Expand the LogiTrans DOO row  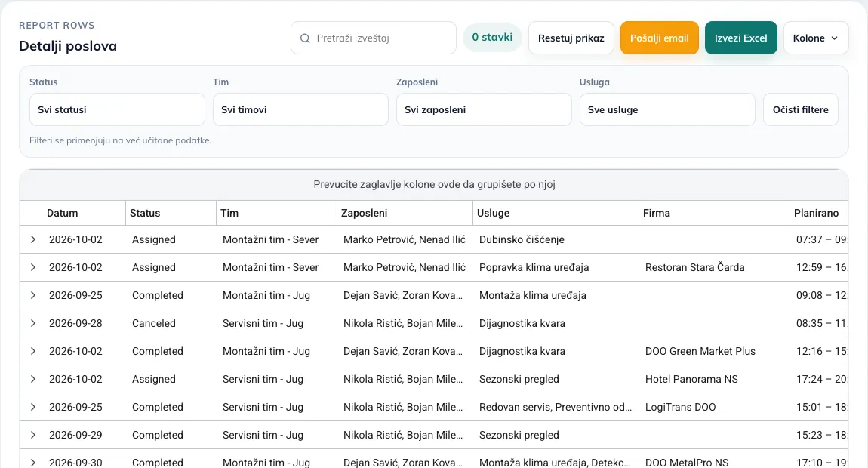click(33, 407)
